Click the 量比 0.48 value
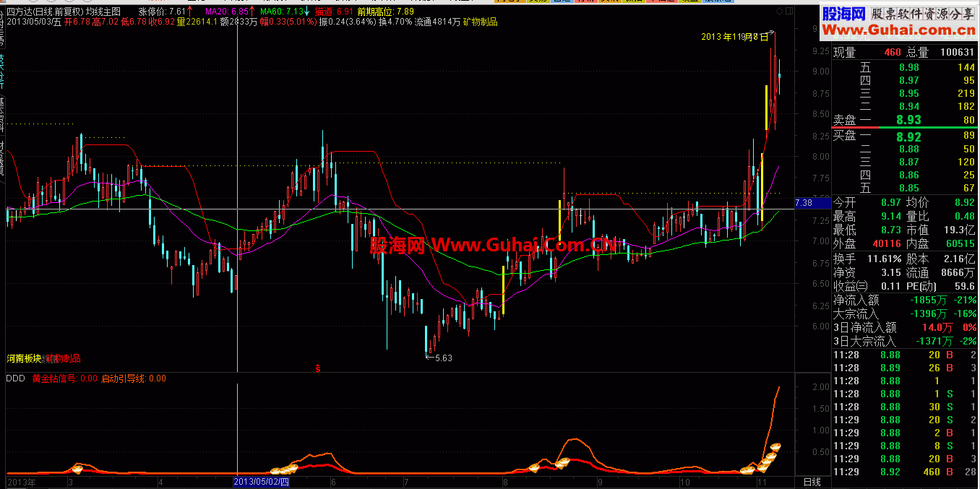The image size is (980, 489). (963, 216)
